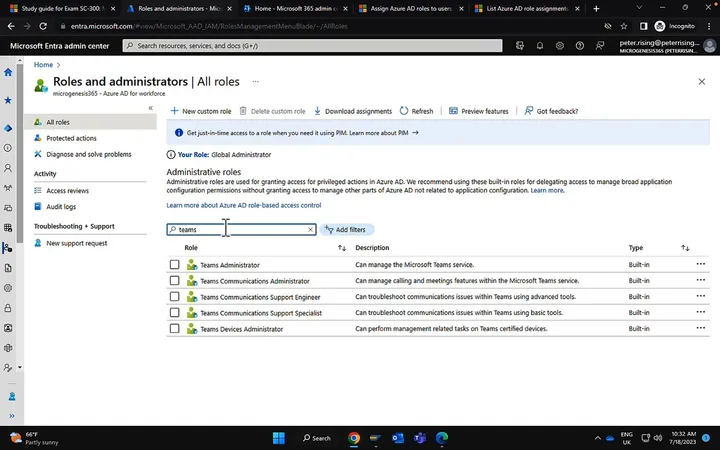
Task: Open the ellipsis beside All roles title
Action: 255,82
